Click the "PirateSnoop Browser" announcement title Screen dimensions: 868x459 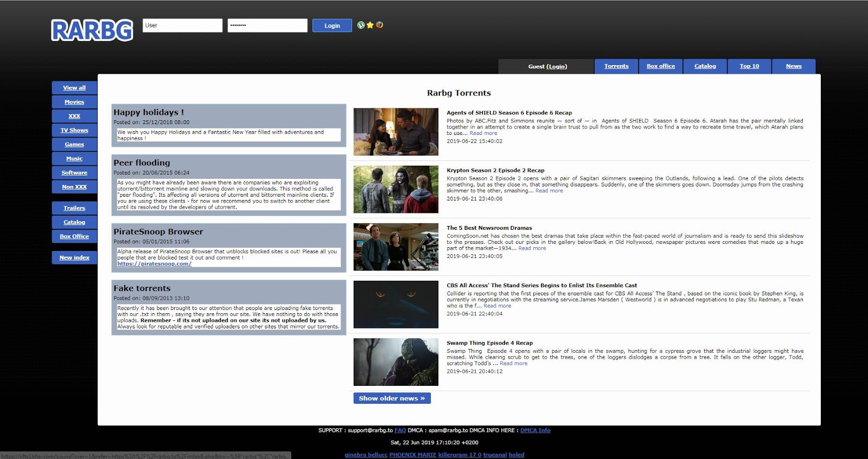click(x=158, y=231)
